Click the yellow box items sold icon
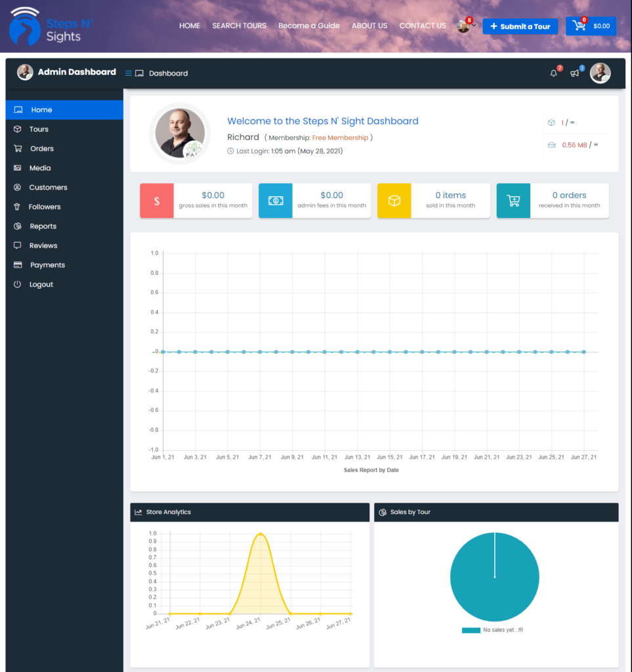This screenshot has width=632, height=672. tap(394, 201)
